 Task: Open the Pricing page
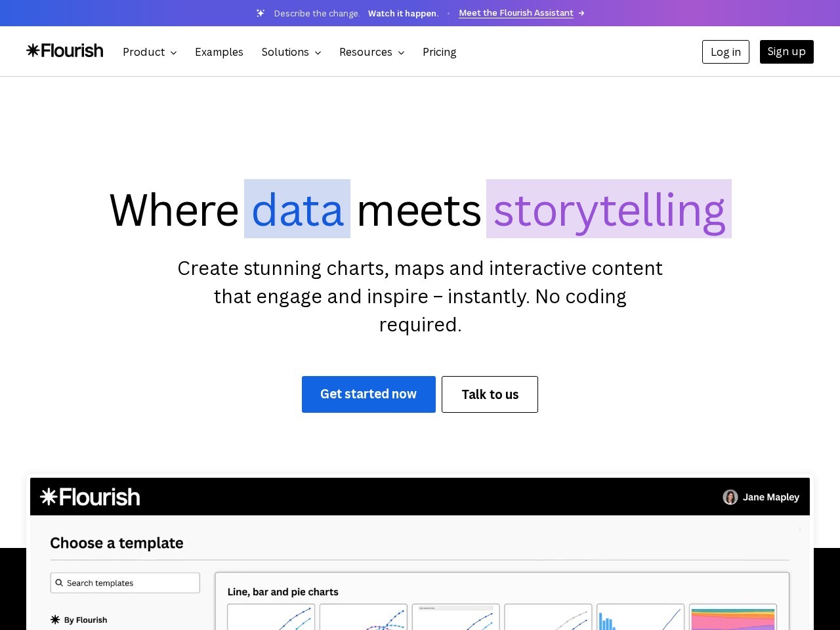440,52
